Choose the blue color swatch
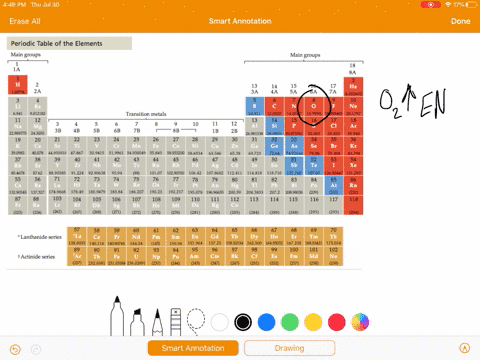This screenshot has height=360, width=480. [266, 322]
